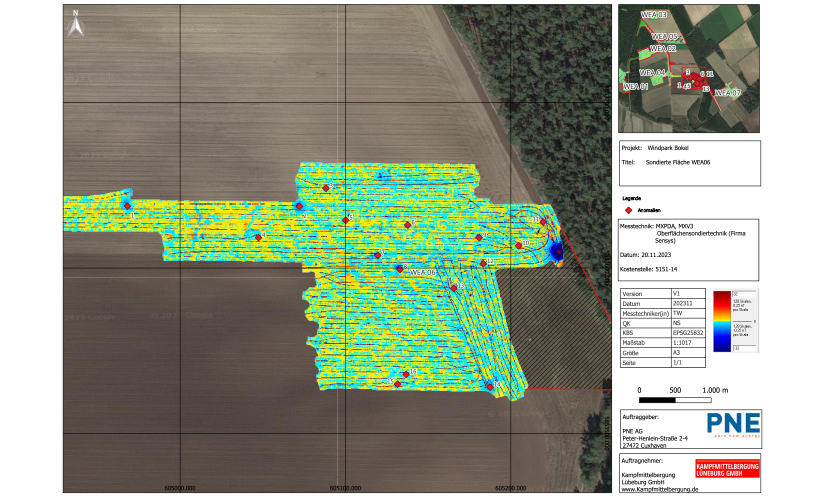Image resolution: width=825 pixels, height=500 pixels.
Task: Click the 'Auftraggeber:' heading
Action: (x=640, y=417)
